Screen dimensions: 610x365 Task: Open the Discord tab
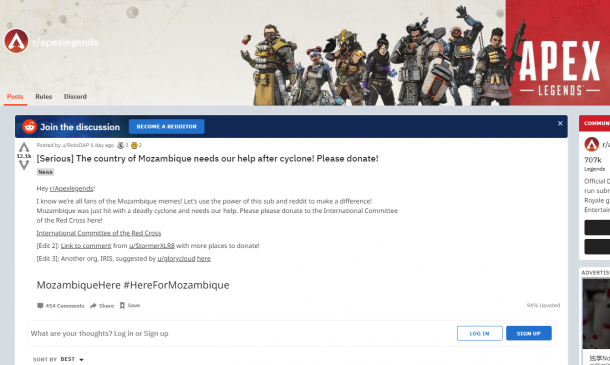tap(75, 97)
